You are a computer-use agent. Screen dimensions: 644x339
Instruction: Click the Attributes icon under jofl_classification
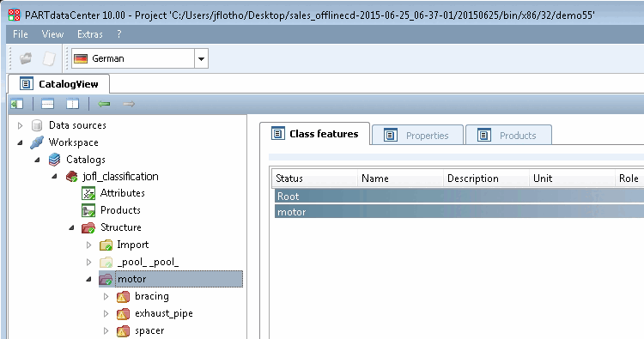point(88,193)
